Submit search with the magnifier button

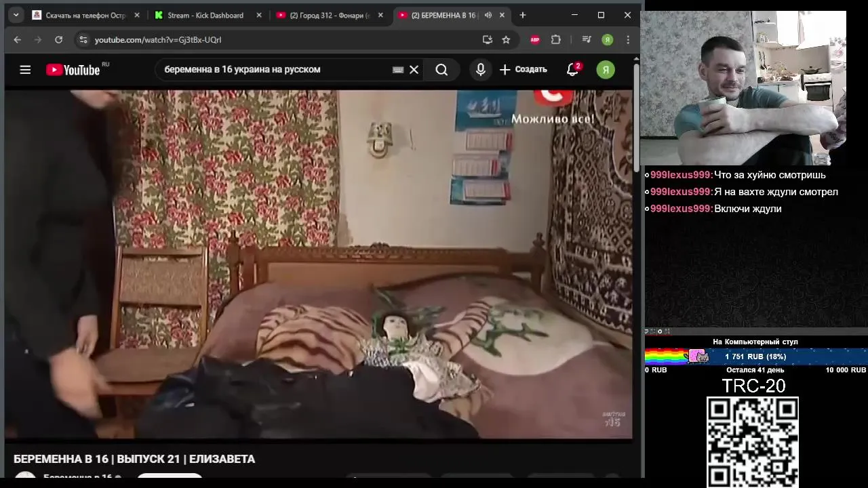[441, 69]
